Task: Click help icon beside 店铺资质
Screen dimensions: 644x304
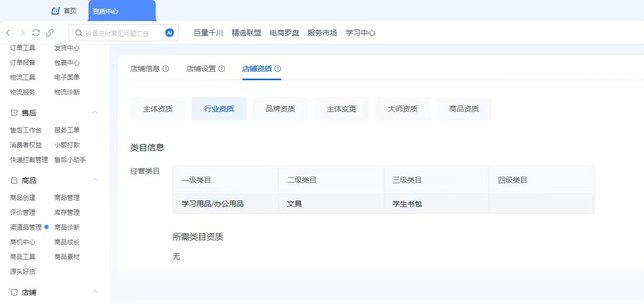Action: (x=278, y=69)
